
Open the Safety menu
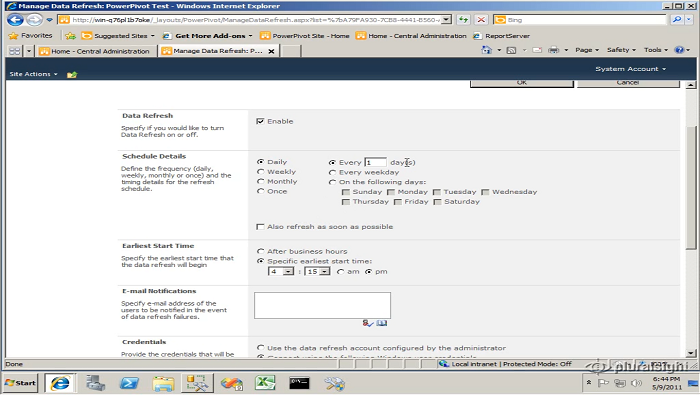(621, 50)
